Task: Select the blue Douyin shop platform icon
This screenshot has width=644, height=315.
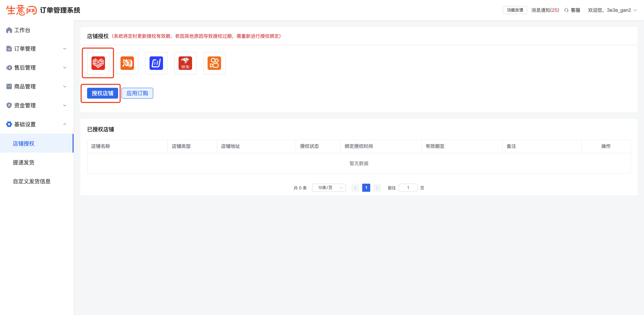Action: 156,63
